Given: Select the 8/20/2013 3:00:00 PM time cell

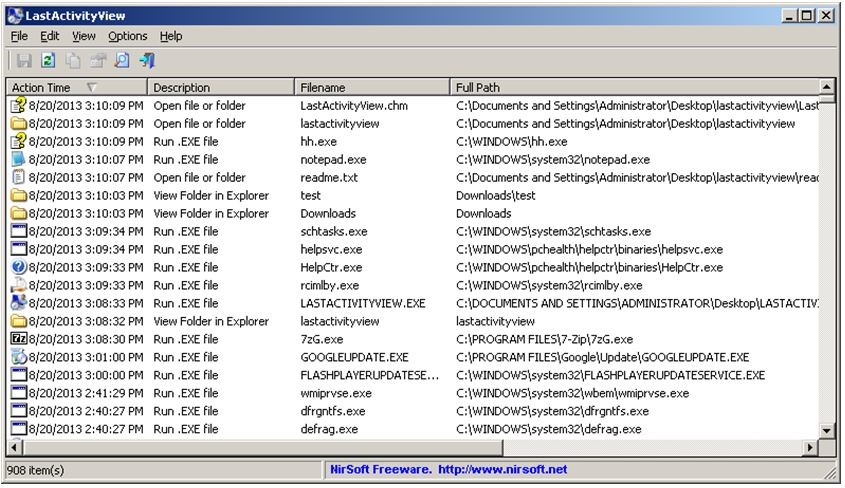Looking at the screenshot, I should [x=86, y=375].
